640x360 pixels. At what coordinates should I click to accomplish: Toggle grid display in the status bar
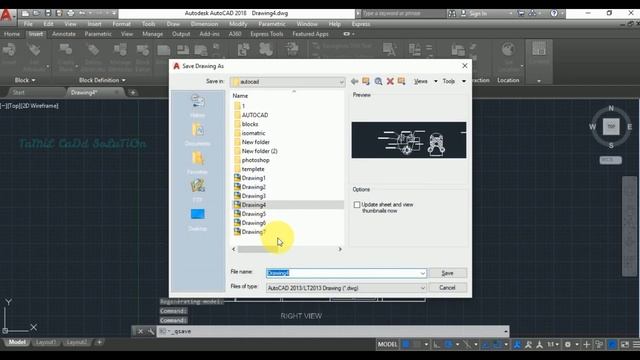tap(406, 345)
